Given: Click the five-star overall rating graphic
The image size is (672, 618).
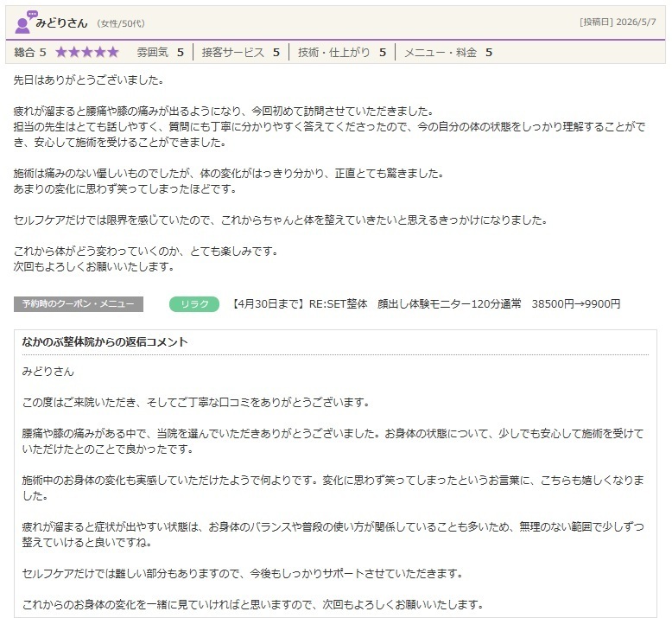Looking at the screenshot, I should [x=87, y=53].
